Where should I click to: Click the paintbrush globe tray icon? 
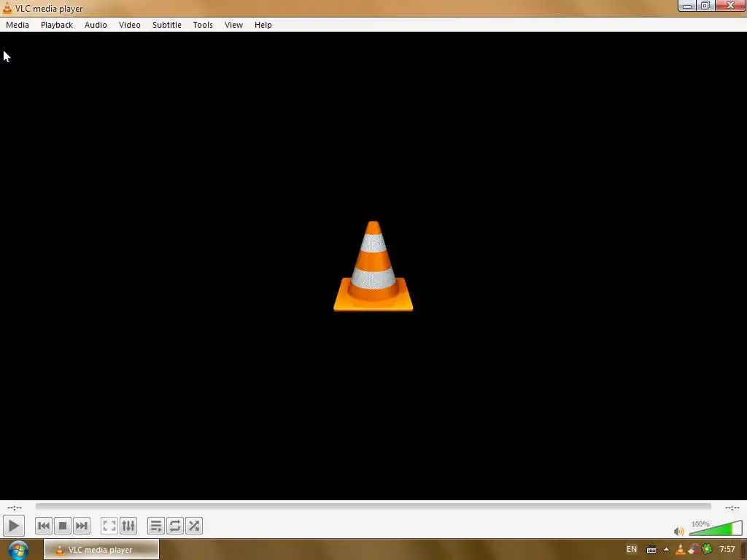click(x=694, y=550)
